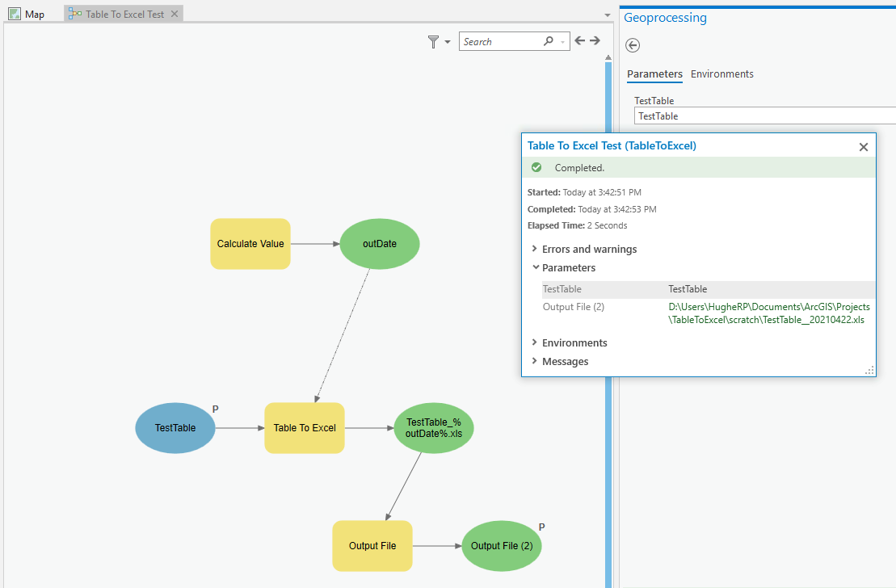Click the Geoprocessing back arrow button

pos(633,45)
